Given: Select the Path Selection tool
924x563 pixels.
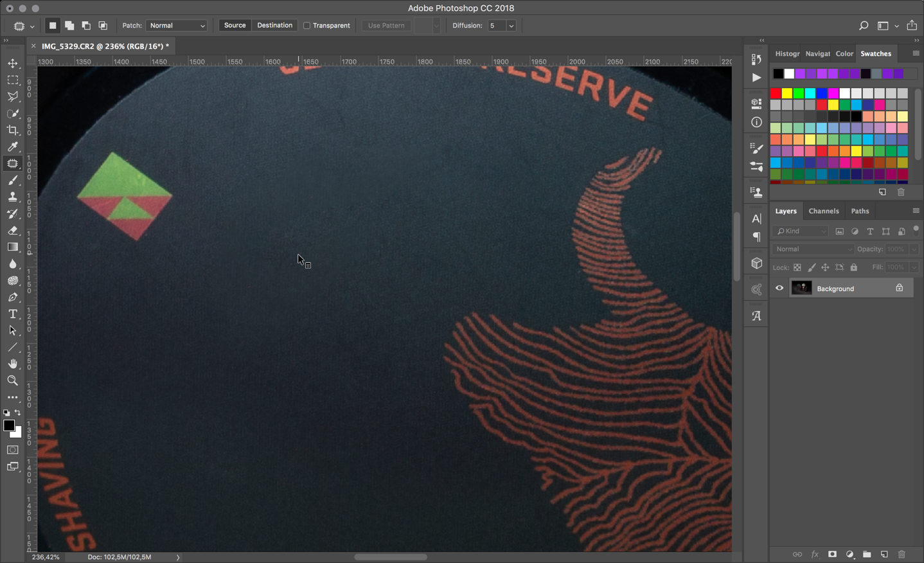Looking at the screenshot, I should [13, 331].
